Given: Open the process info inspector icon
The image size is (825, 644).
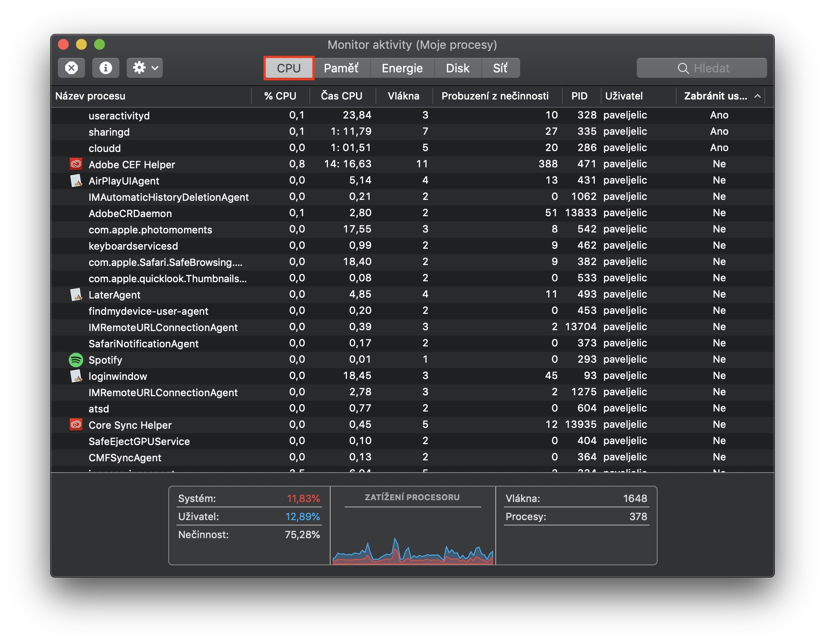Looking at the screenshot, I should [x=105, y=68].
